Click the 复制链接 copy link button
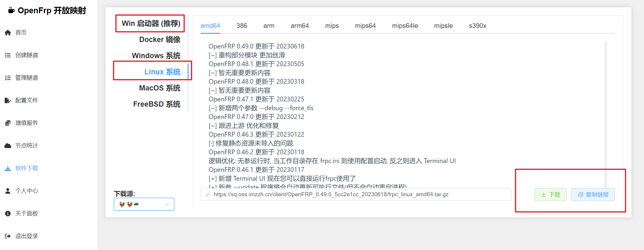Image resolution: width=644 pixels, height=250 pixels. pos(593,194)
